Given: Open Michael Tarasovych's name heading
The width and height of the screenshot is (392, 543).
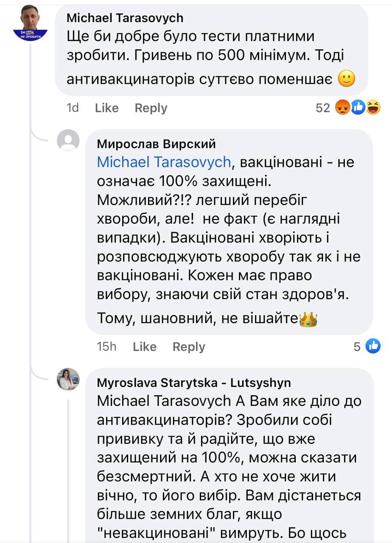Looking at the screenshot, I should tap(125, 18).
